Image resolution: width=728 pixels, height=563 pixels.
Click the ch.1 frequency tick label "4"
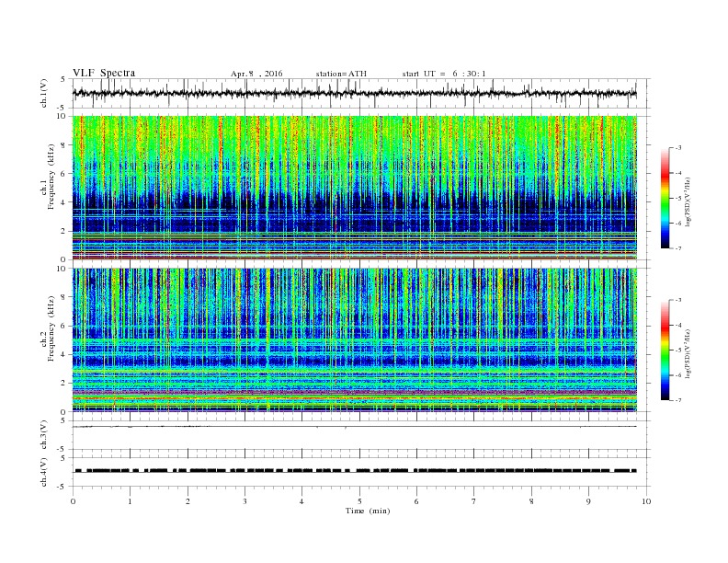[63, 202]
